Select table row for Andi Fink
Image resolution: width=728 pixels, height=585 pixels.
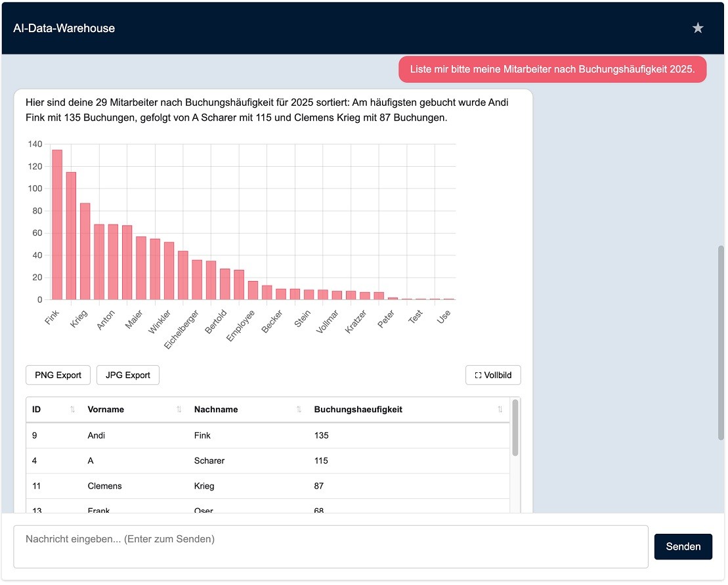click(267, 436)
